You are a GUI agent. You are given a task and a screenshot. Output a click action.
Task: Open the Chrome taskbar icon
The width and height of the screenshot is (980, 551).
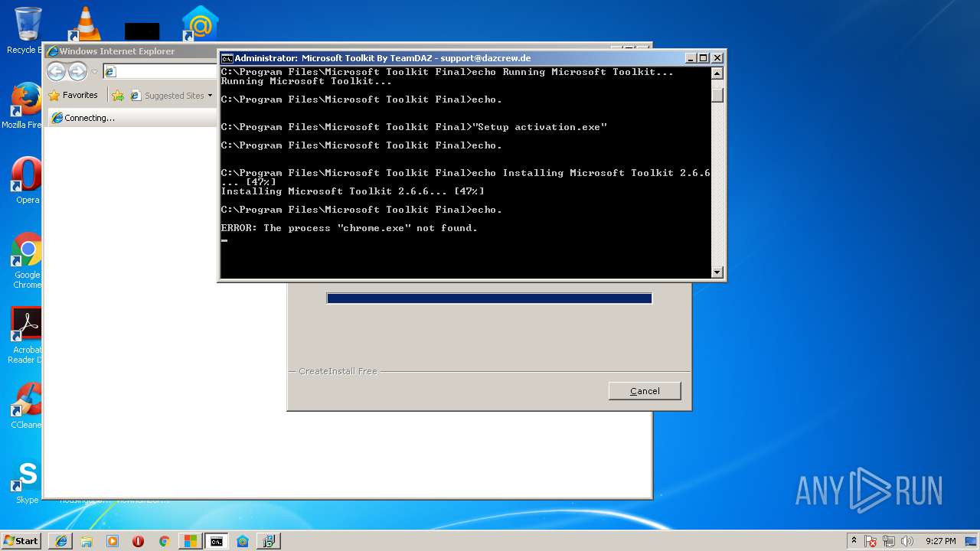(164, 541)
